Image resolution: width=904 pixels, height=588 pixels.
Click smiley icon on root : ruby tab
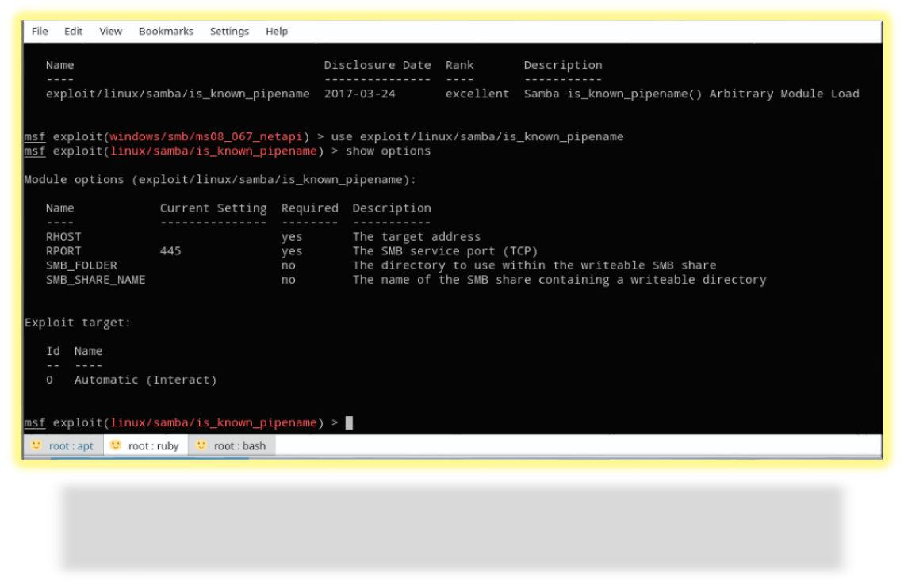[x=115, y=445]
